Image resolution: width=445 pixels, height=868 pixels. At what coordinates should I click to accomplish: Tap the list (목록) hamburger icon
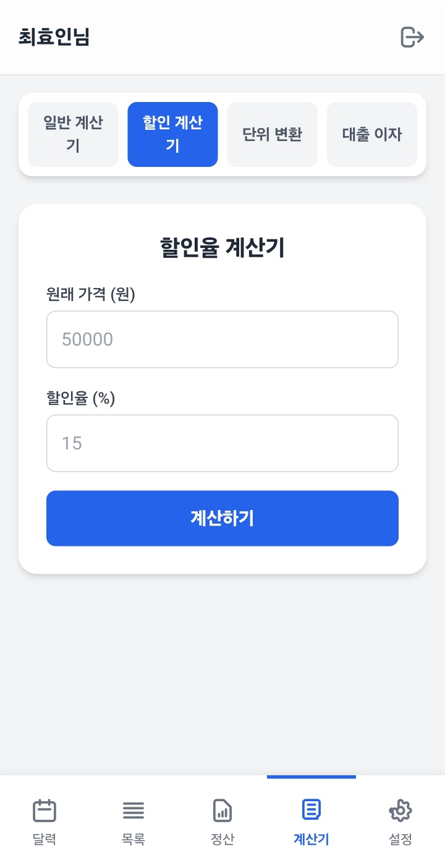point(133,810)
